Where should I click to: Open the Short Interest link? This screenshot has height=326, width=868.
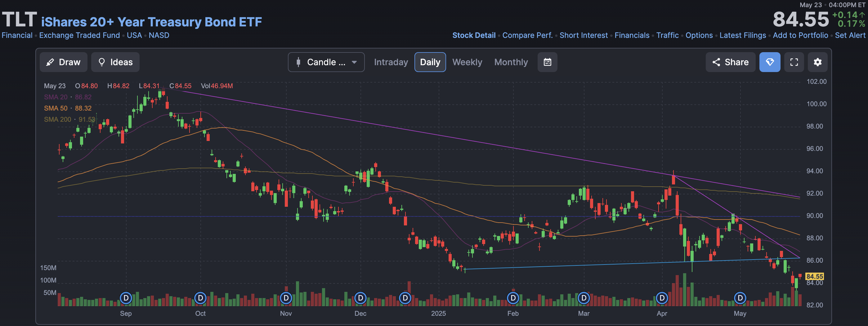click(x=584, y=35)
